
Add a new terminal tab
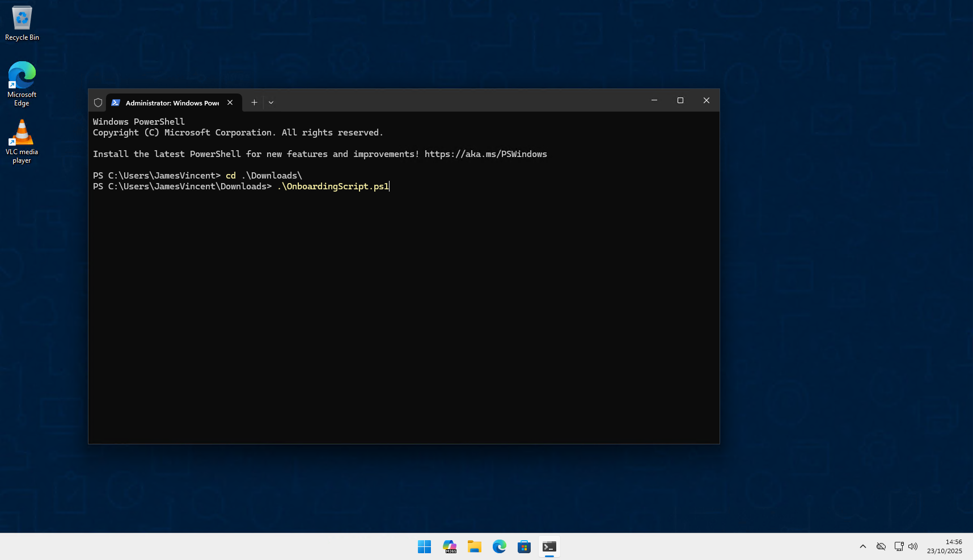point(255,103)
